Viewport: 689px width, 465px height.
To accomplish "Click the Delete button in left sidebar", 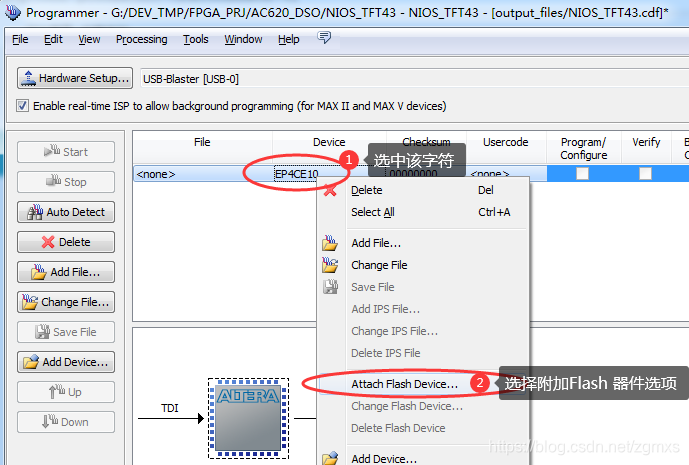I will 66,242.
